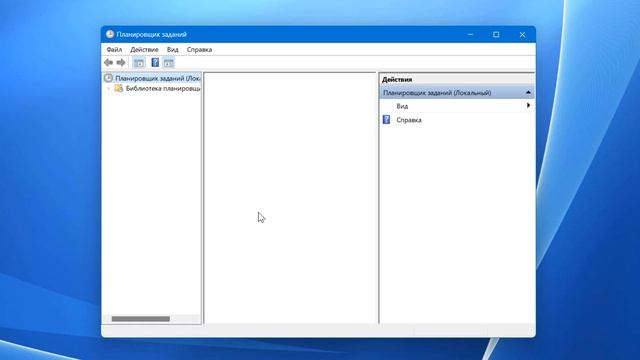Open Help via blue question-mark toolbar icon
This screenshot has width=640, height=360.
(155, 62)
